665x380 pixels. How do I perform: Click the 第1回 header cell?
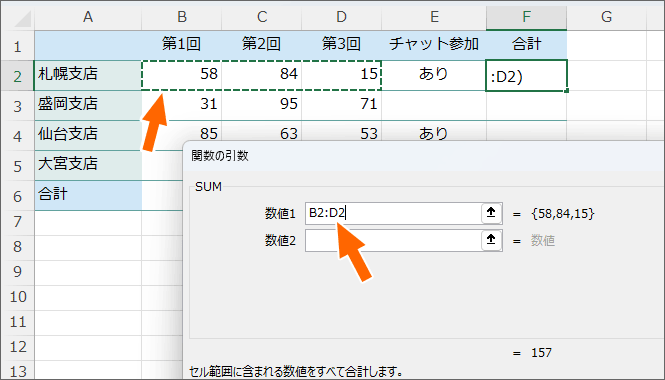pos(182,45)
